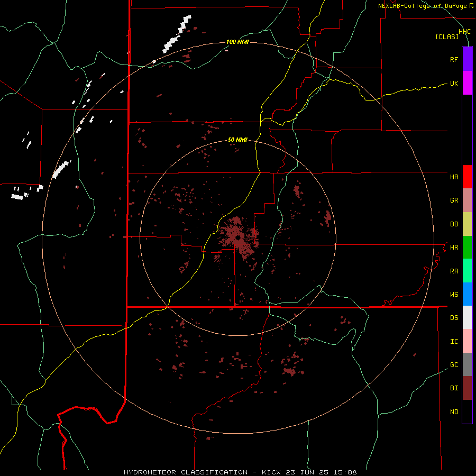Image resolution: width=476 pixels, height=476 pixels.
Task: Click the pink GR legend color swatch
Action: [467, 200]
